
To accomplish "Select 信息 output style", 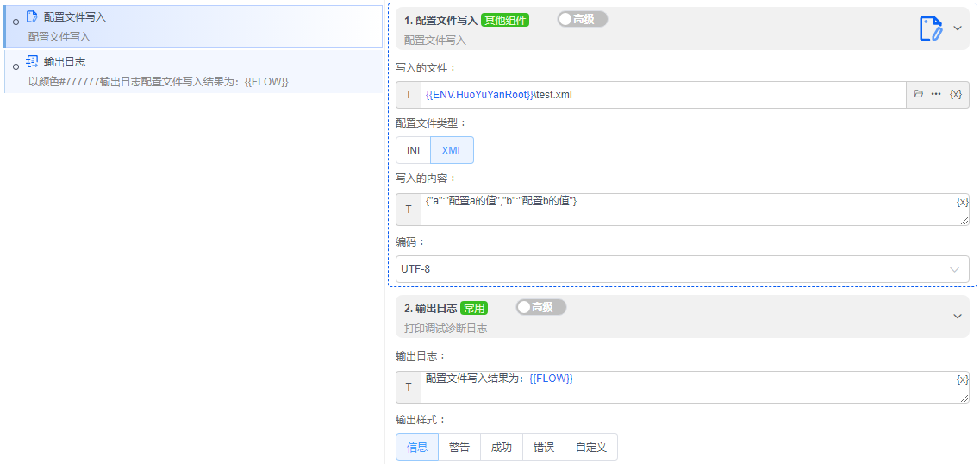I will point(417,447).
